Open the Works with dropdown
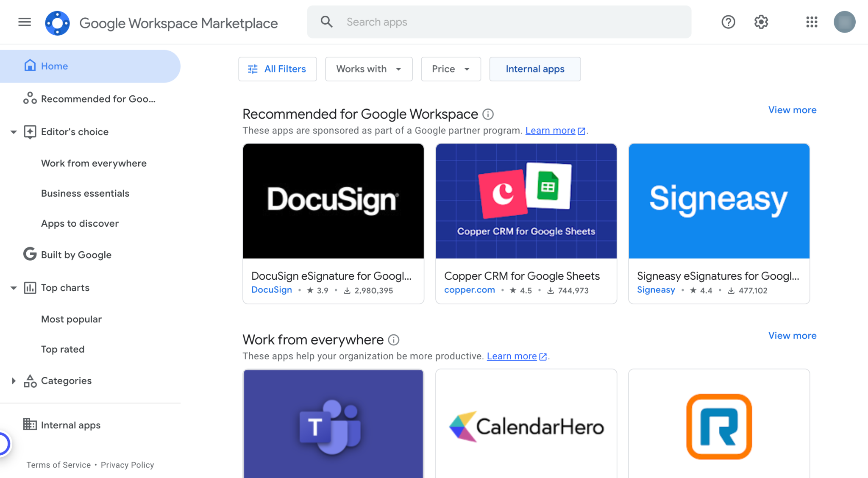The height and width of the screenshot is (478, 868). point(368,69)
